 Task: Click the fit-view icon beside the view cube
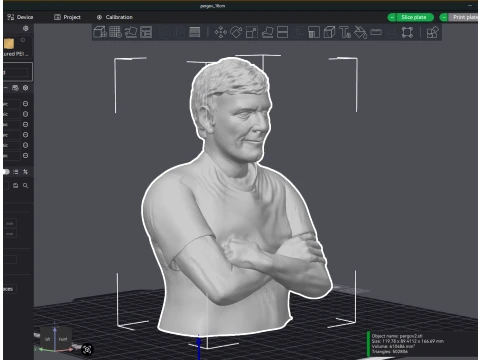point(87,349)
